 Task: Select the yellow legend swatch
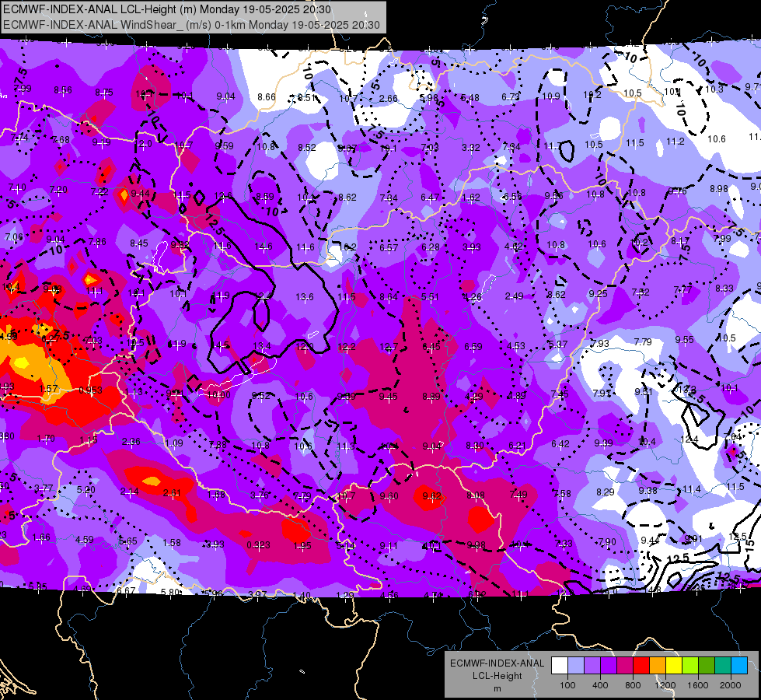[x=674, y=666]
